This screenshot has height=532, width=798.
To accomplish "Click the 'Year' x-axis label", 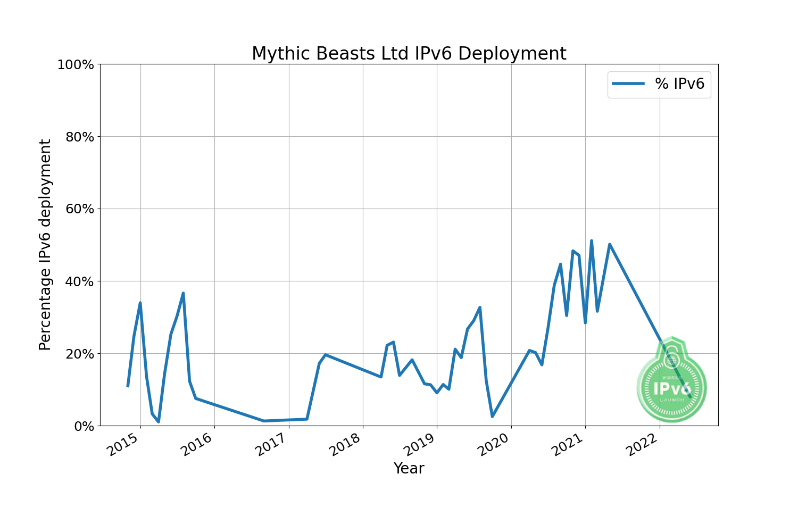I will point(409,469).
